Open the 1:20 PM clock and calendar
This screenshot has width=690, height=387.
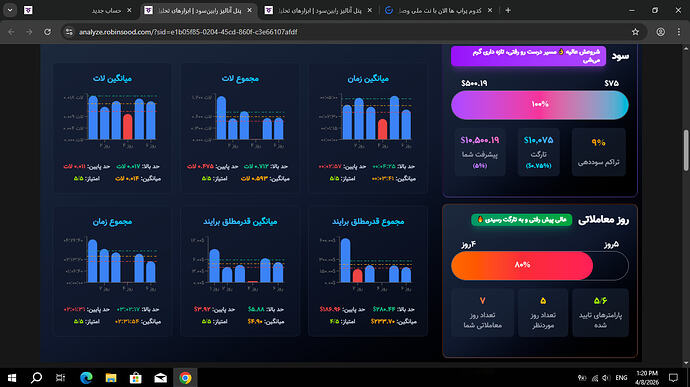[x=646, y=378]
